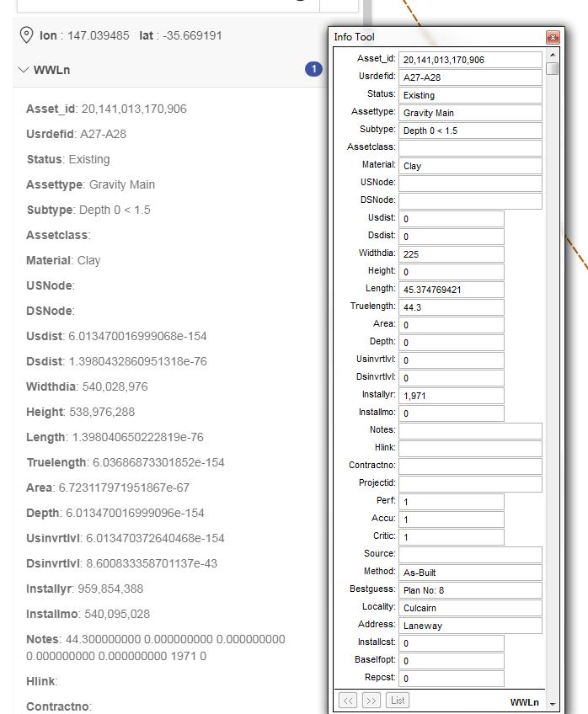The width and height of the screenshot is (588, 714).
Task: Click the Critic field in Info Tool
Action: tap(452, 537)
